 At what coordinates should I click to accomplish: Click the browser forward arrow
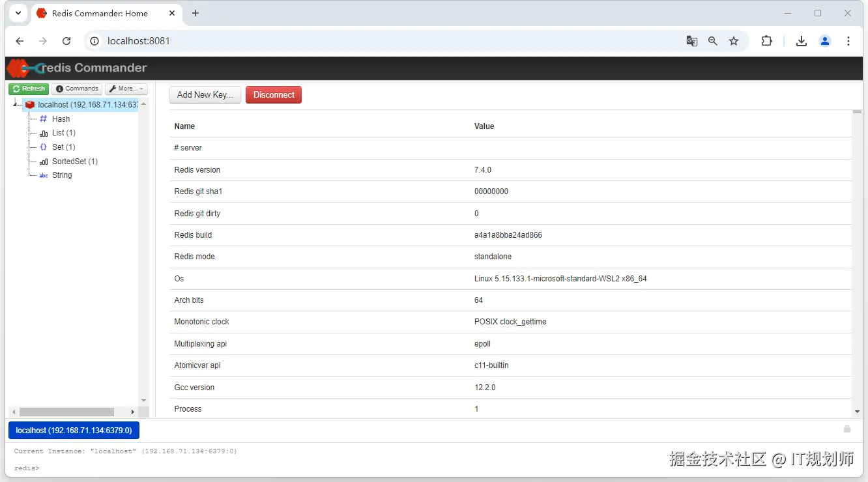coord(43,41)
